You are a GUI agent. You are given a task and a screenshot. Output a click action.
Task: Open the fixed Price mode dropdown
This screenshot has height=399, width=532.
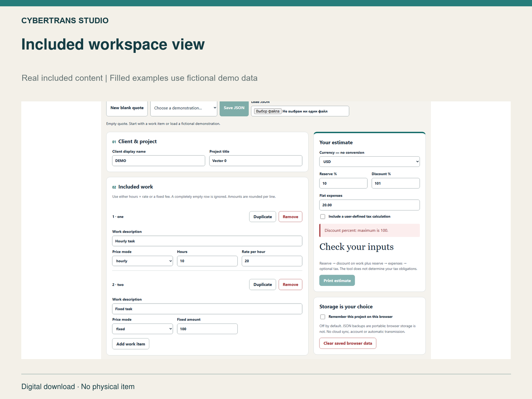point(143,329)
